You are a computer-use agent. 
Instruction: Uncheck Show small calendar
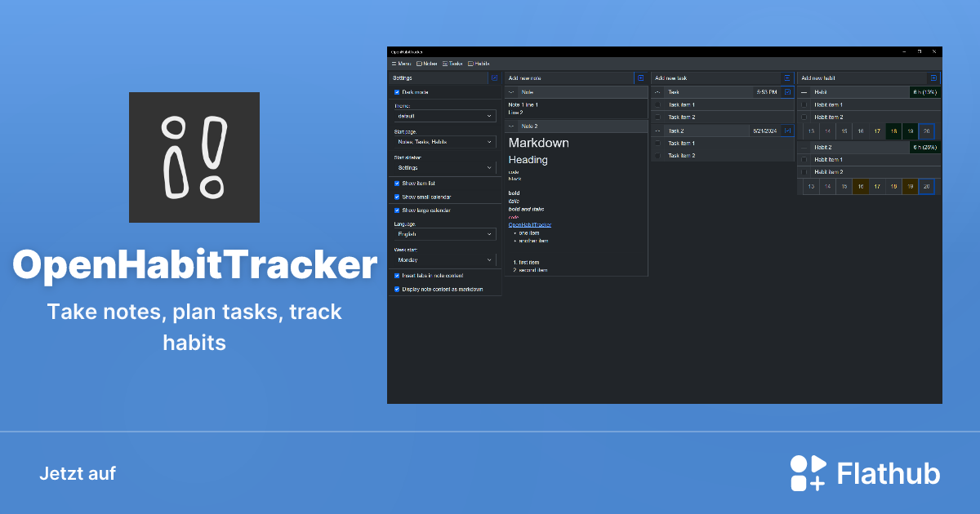(396, 197)
